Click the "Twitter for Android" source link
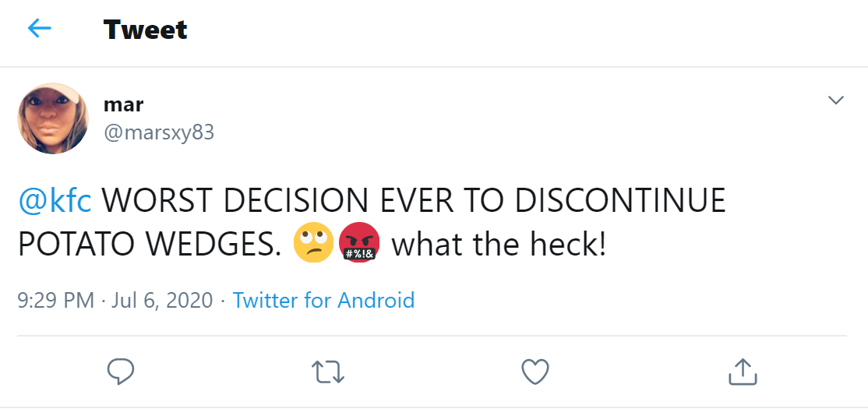The width and height of the screenshot is (868, 416). 323,300
